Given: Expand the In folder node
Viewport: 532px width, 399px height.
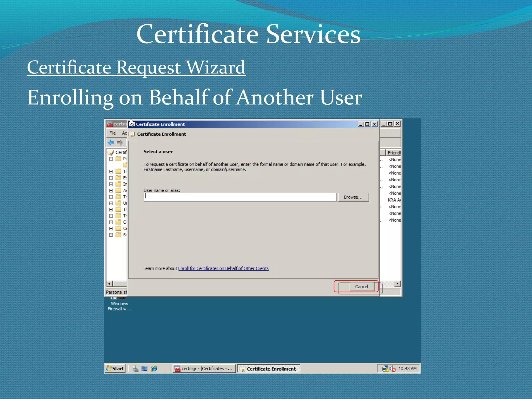Looking at the screenshot, I should coord(111,184).
